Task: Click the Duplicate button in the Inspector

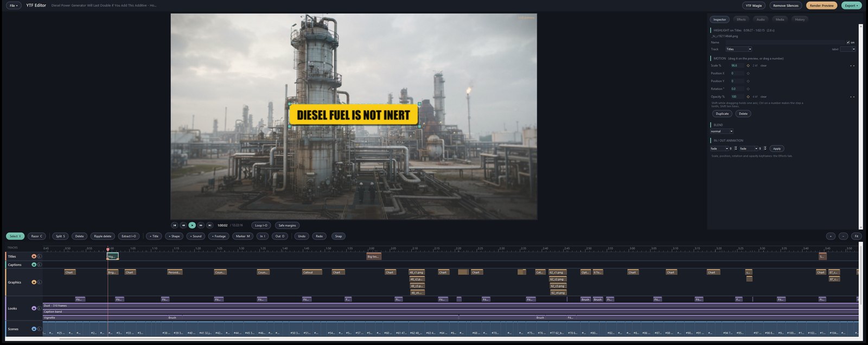Action: coord(722,114)
